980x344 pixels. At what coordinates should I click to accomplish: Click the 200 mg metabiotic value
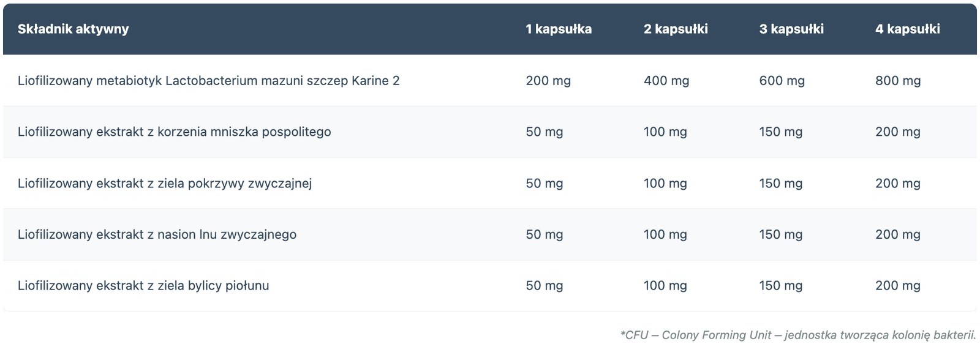pyautogui.click(x=548, y=80)
